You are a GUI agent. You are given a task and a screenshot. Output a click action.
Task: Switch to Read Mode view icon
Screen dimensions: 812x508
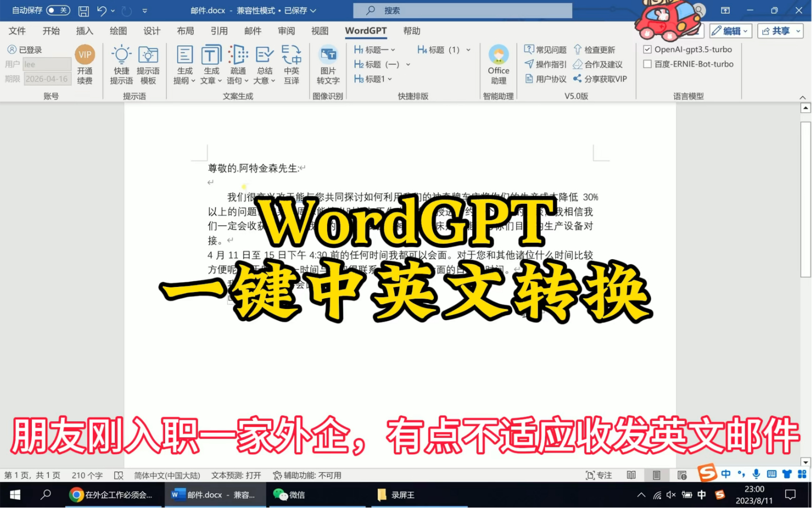coord(631,476)
